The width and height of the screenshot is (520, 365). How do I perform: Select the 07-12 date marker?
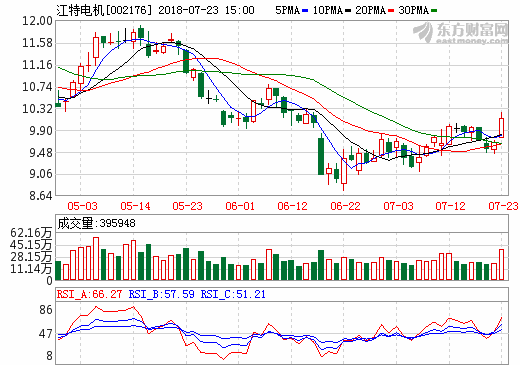pyautogui.click(x=450, y=206)
